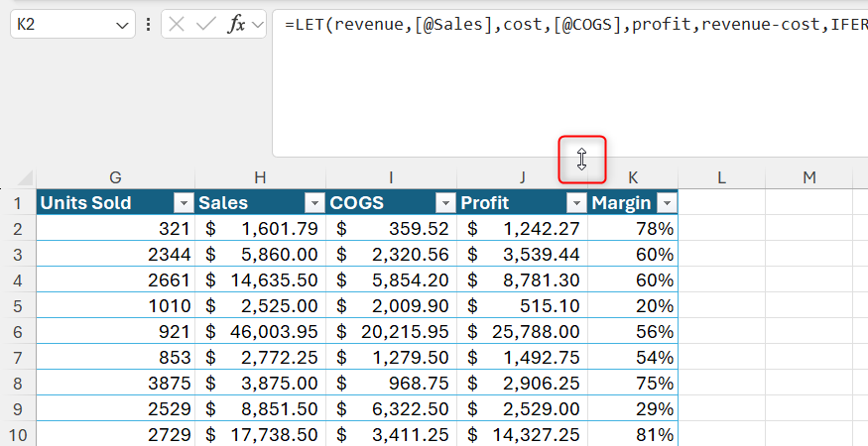The height and width of the screenshot is (446, 868).
Task: Select the cell with 3875 units sold
Action: pos(115,384)
